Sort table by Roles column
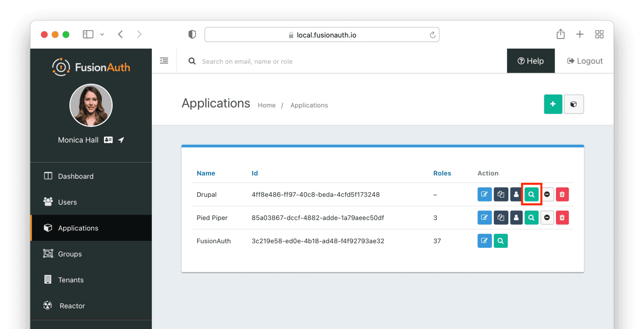This screenshot has width=644, height=329. pos(442,173)
